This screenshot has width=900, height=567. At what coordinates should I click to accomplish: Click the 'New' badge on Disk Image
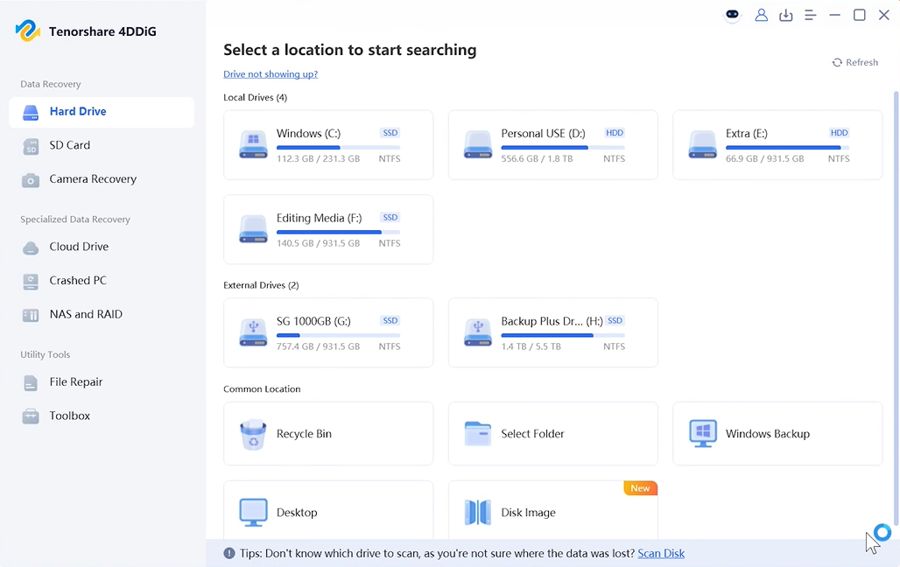(x=640, y=488)
